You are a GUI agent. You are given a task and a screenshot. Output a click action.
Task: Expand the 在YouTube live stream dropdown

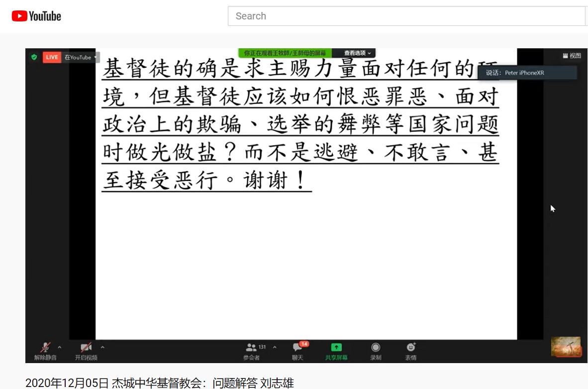click(x=81, y=57)
